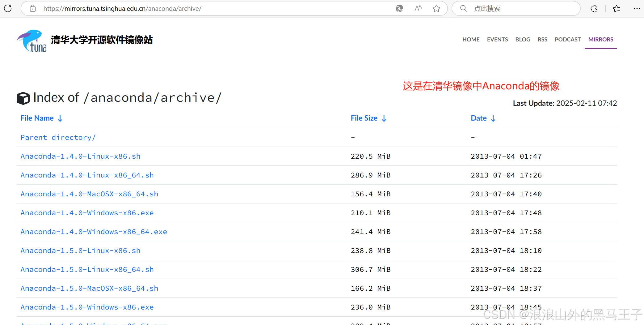Open browser extensions puzzle icon
Screen dimensions: 644x325
click(x=594, y=9)
